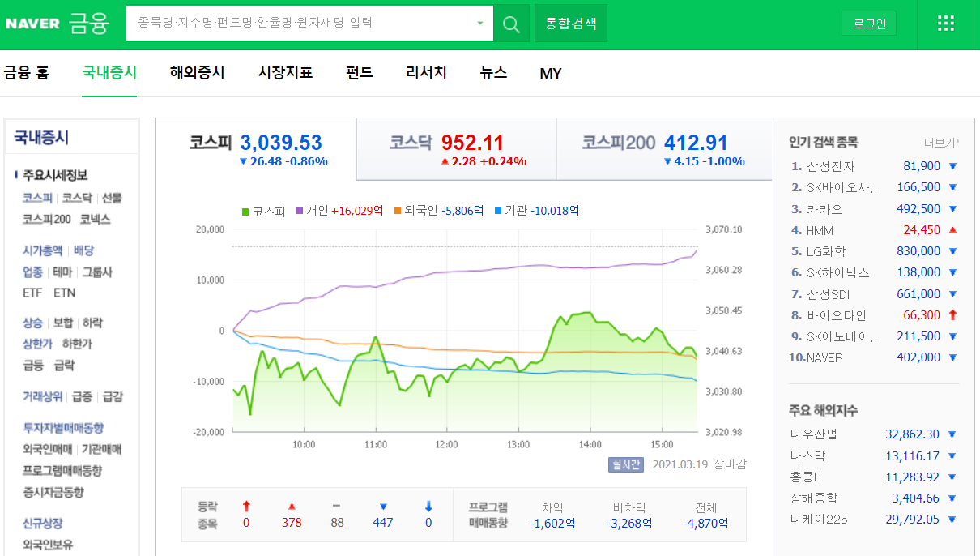This screenshot has height=556, width=980.
Task: Open SK이노베이.. stock link
Action: [x=842, y=336]
